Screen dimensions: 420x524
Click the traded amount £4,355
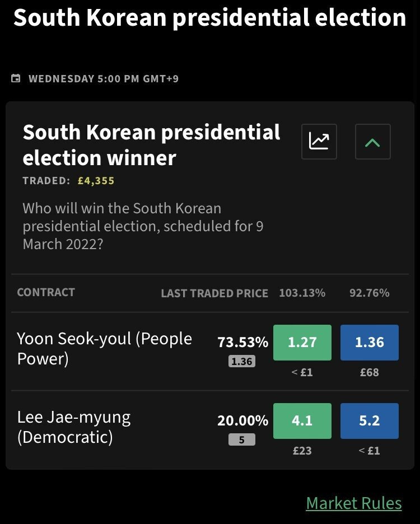[96, 181]
